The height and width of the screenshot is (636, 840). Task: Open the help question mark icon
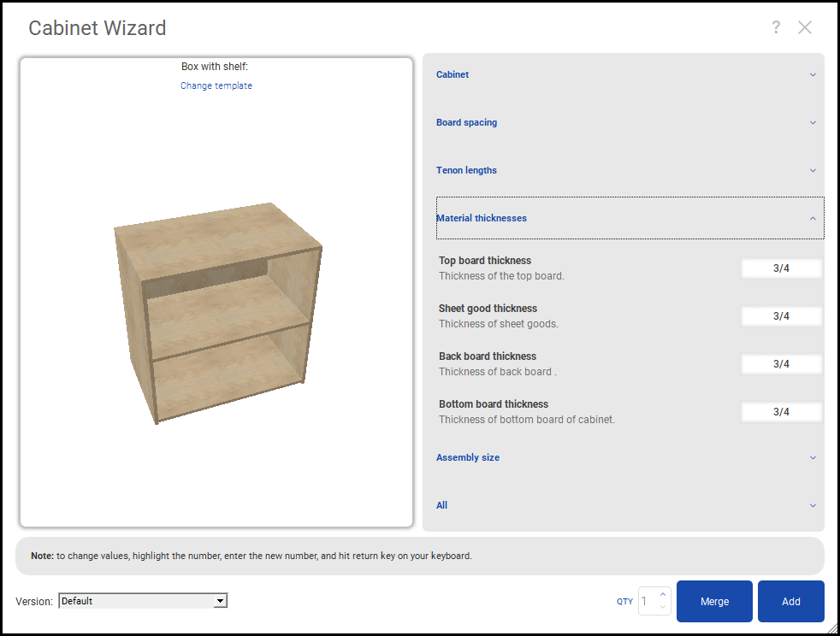(776, 27)
